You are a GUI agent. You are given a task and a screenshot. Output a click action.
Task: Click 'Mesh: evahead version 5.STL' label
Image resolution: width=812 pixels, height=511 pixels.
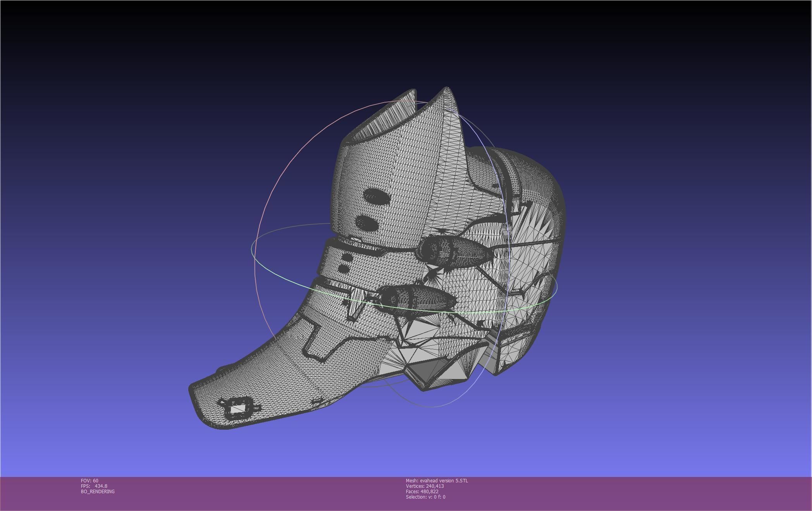pyautogui.click(x=437, y=480)
